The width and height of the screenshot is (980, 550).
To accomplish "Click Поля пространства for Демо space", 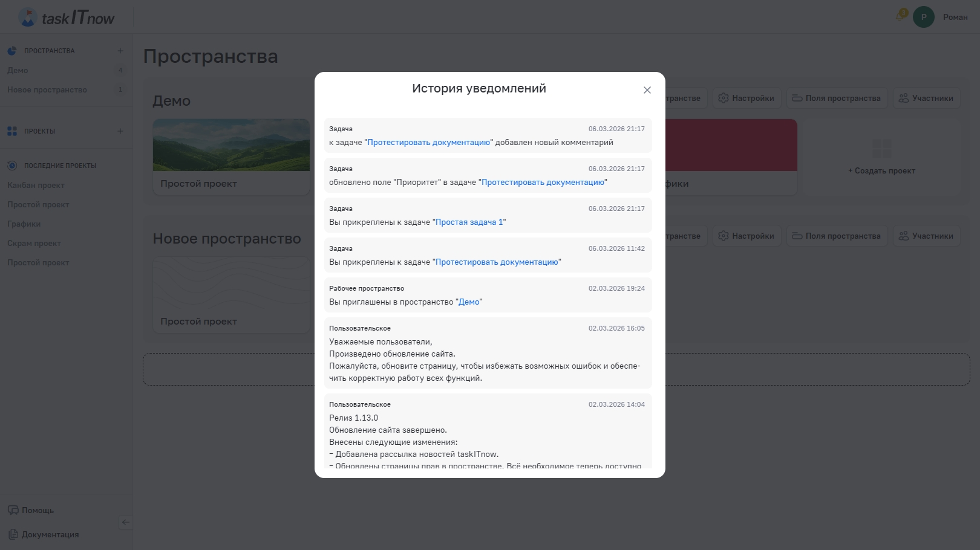I will point(837,98).
